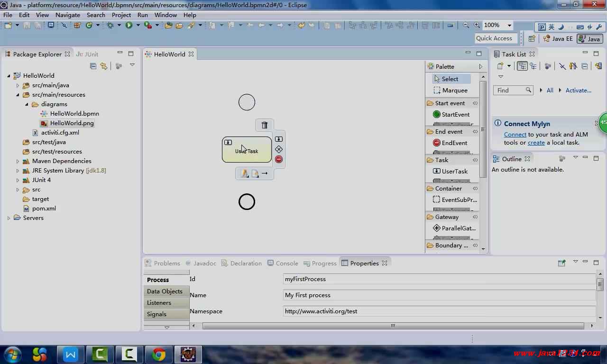Image resolution: width=607 pixels, height=364 pixels.
Task: Open the zoom level 100% dropdown
Action: (509, 25)
